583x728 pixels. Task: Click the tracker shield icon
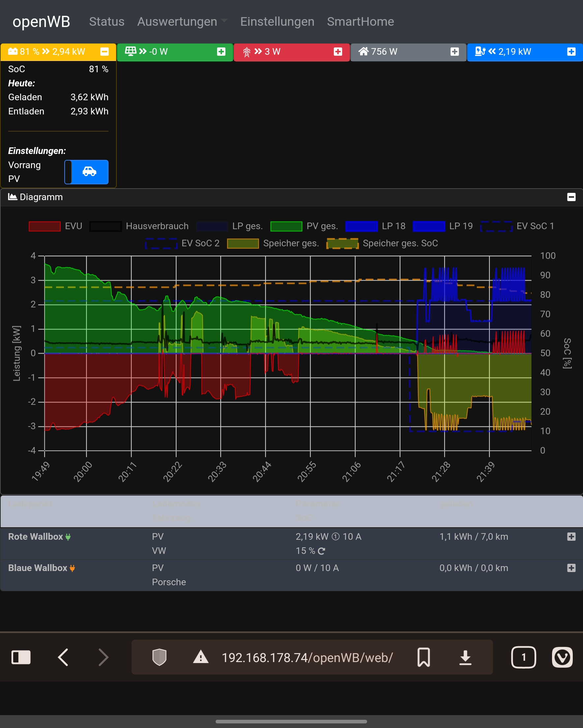point(159,657)
